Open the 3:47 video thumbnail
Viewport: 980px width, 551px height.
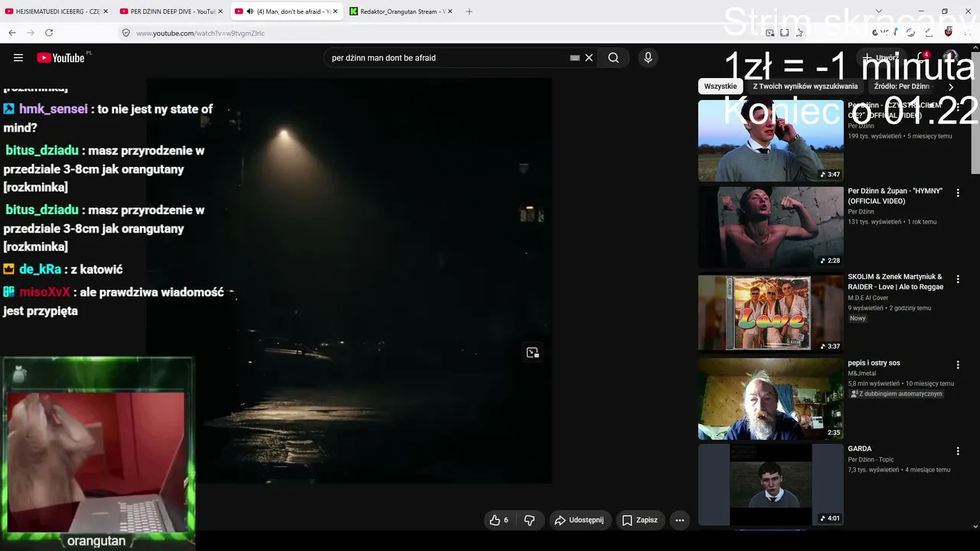click(x=771, y=141)
